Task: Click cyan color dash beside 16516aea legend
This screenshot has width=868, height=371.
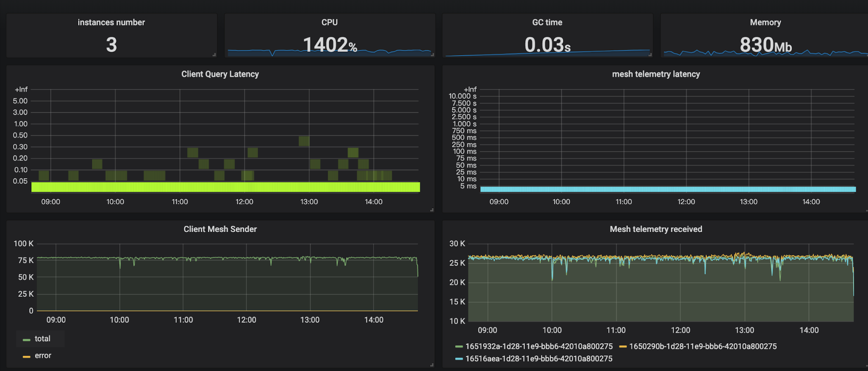Action: coord(459,359)
